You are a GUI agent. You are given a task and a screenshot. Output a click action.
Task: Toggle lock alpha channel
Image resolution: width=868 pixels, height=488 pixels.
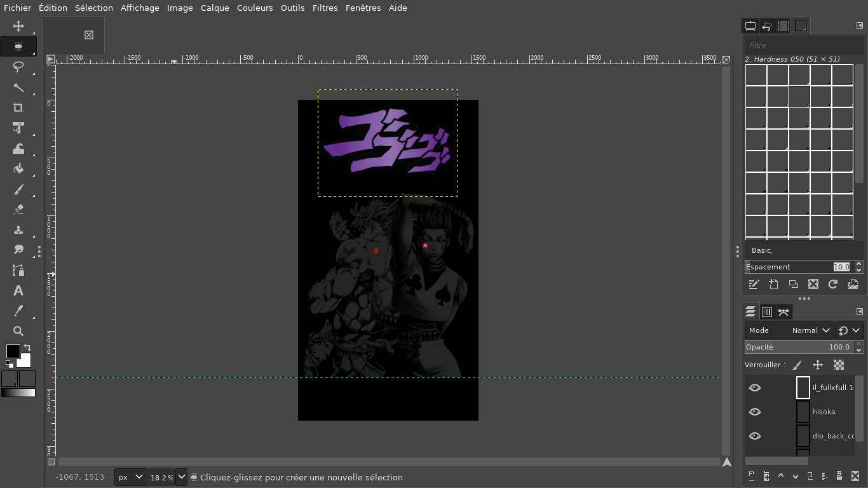pos(839,365)
